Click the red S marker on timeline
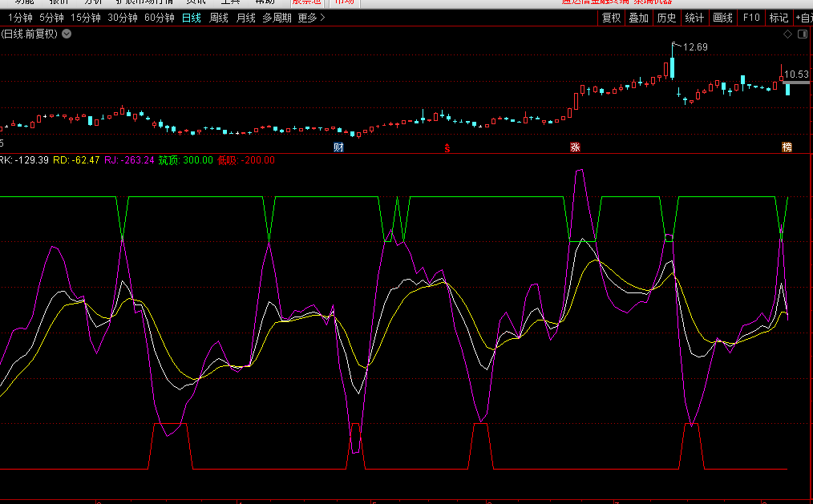This screenshot has height=504, width=813. (448, 147)
